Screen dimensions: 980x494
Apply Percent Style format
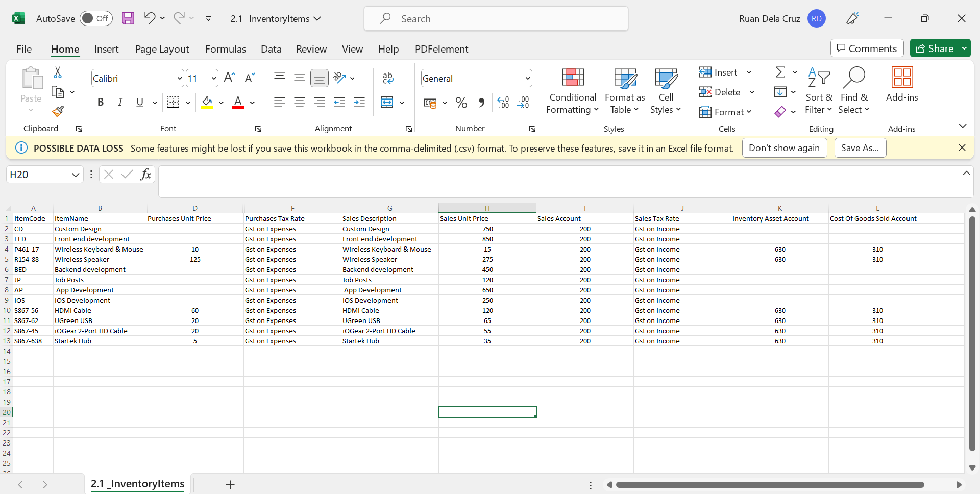(x=461, y=103)
